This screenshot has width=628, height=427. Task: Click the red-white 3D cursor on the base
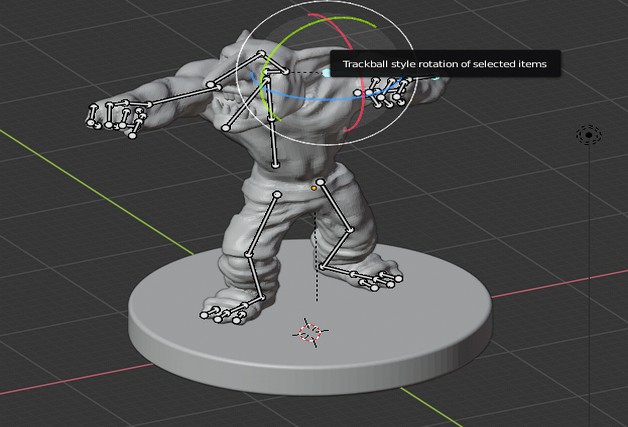pos(312,332)
